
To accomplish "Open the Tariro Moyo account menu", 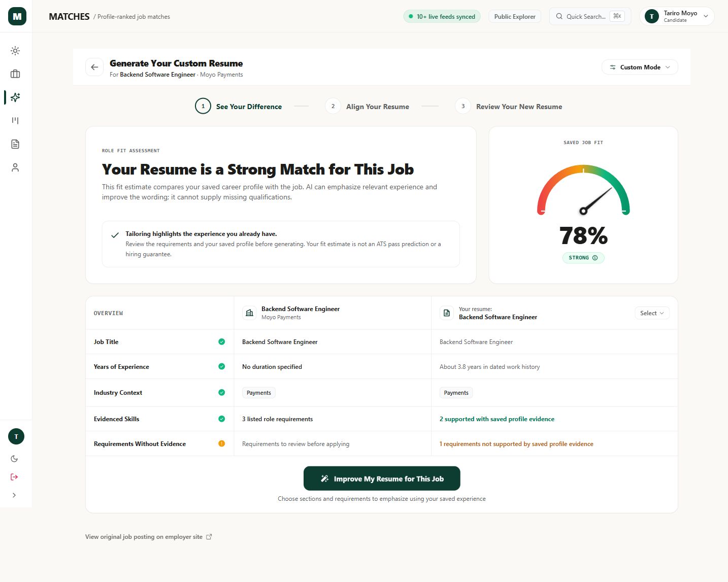I will [677, 16].
